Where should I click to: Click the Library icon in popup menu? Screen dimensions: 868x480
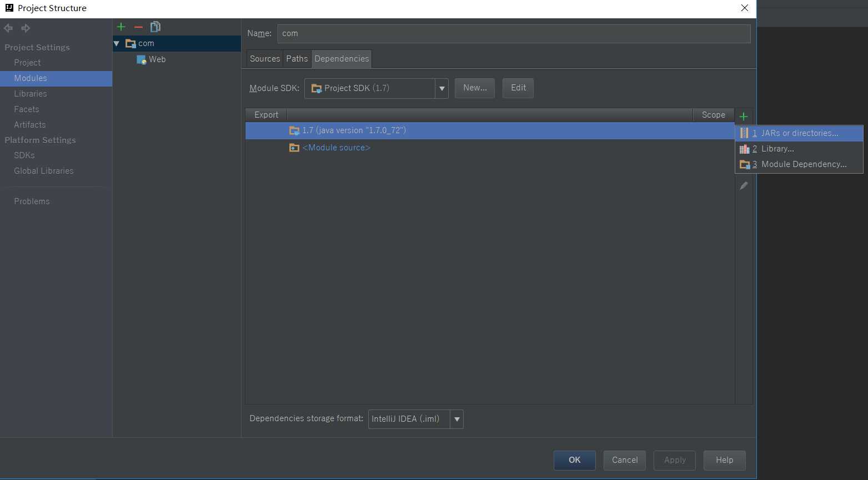[744, 149]
